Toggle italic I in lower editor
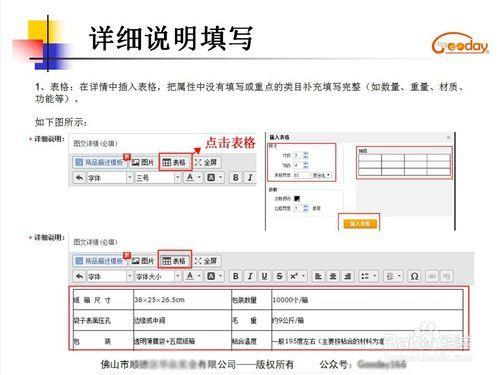 coord(250,276)
